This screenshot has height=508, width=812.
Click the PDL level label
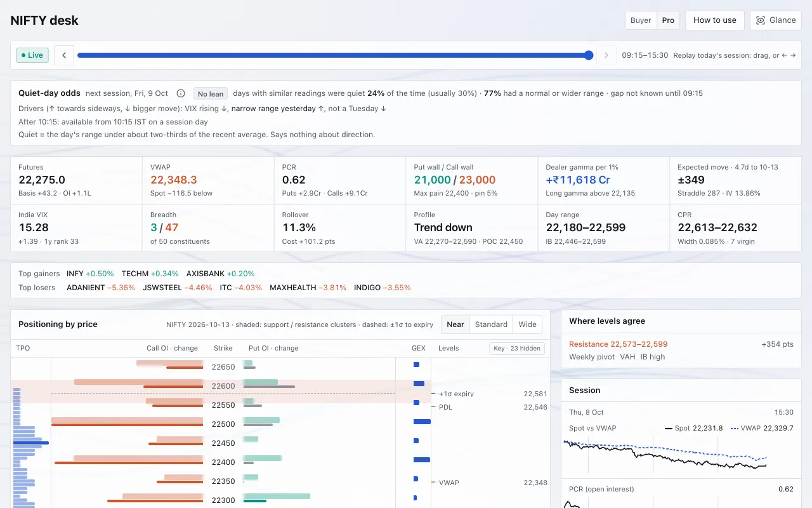tap(445, 407)
